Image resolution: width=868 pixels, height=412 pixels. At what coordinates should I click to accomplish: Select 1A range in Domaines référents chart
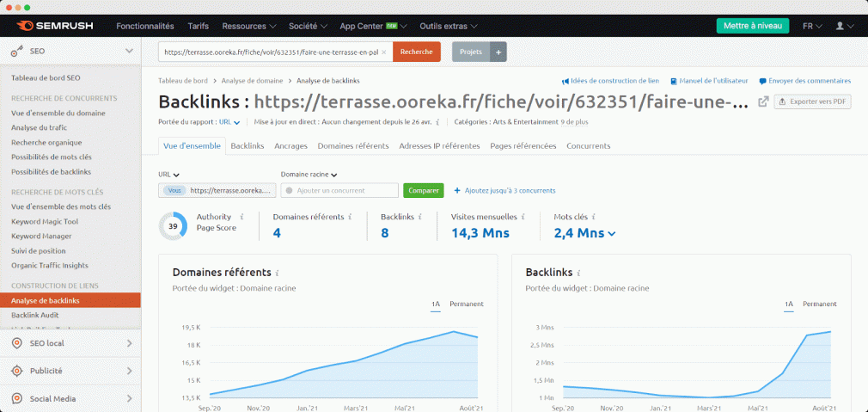436,304
